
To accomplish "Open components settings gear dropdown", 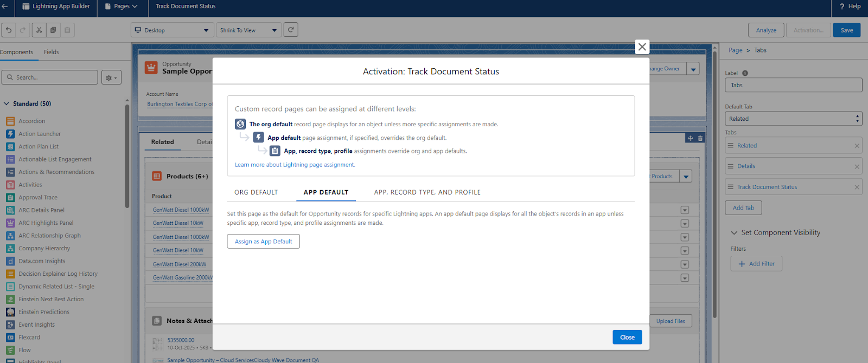I will 111,78.
